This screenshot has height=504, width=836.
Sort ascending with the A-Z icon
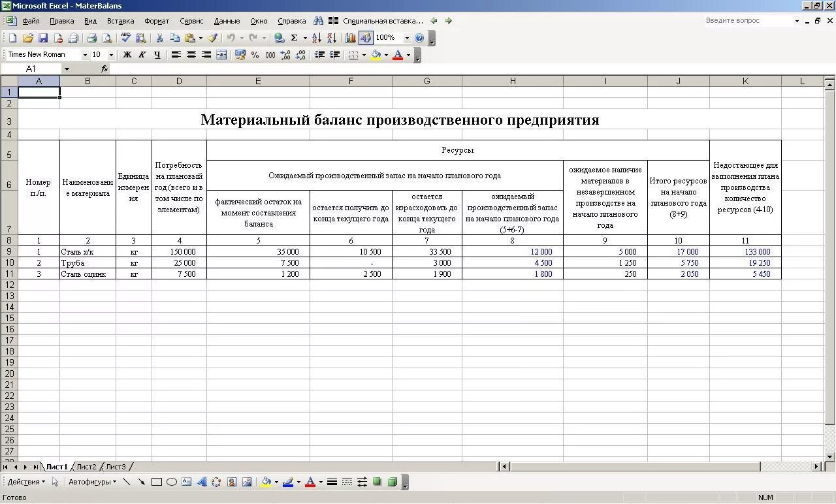tap(317, 38)
